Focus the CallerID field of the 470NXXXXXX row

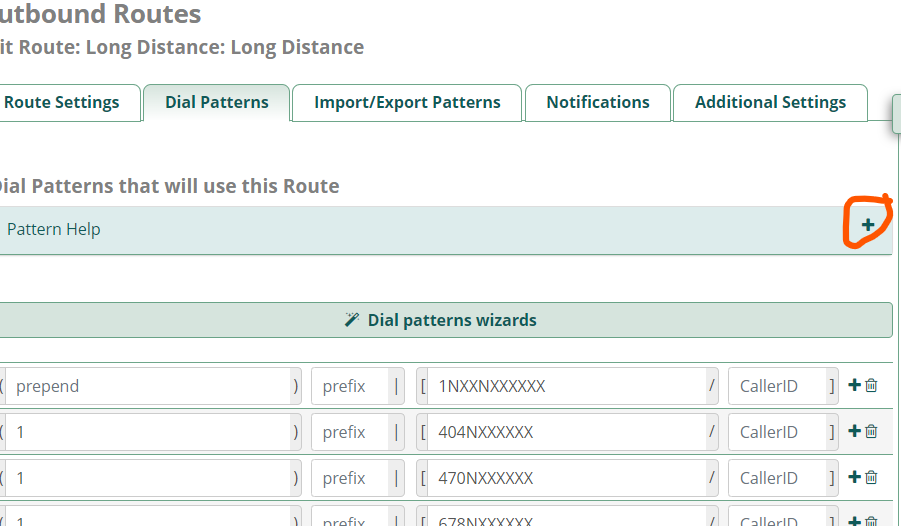click(x=777, y=478)
